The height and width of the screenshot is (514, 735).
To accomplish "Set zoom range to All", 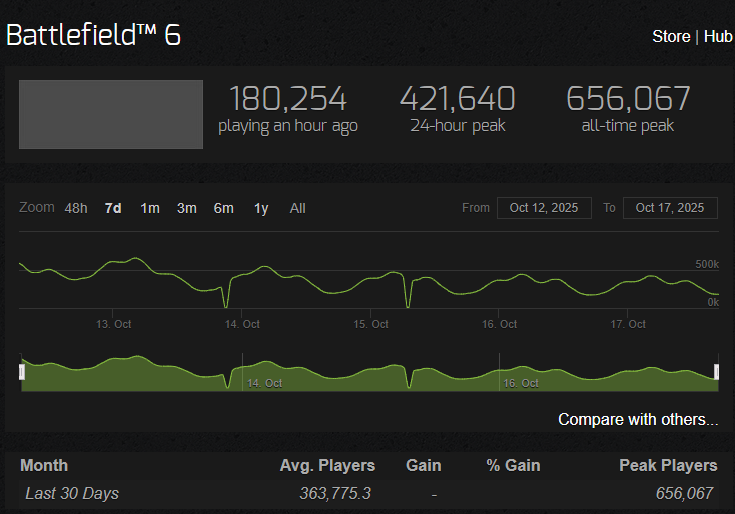I will coord(298,208).
